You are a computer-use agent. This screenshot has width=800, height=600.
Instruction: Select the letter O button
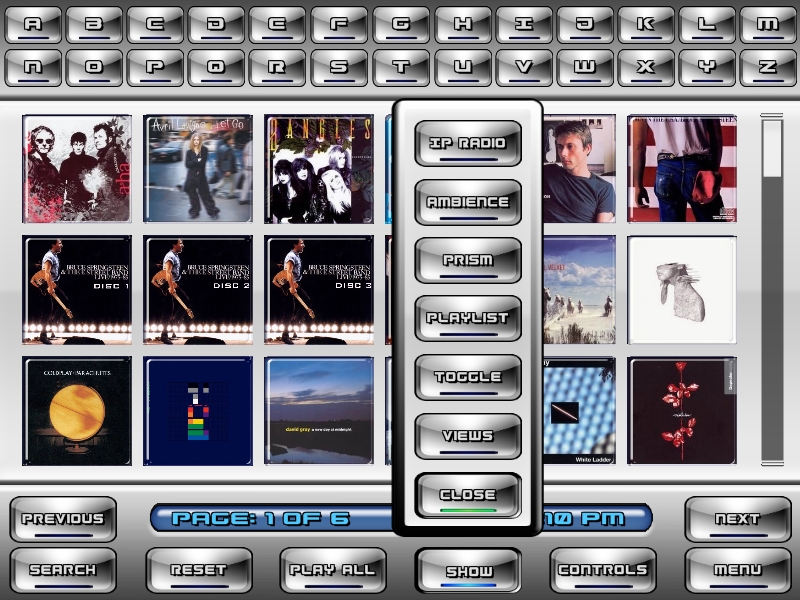point(94,67)
